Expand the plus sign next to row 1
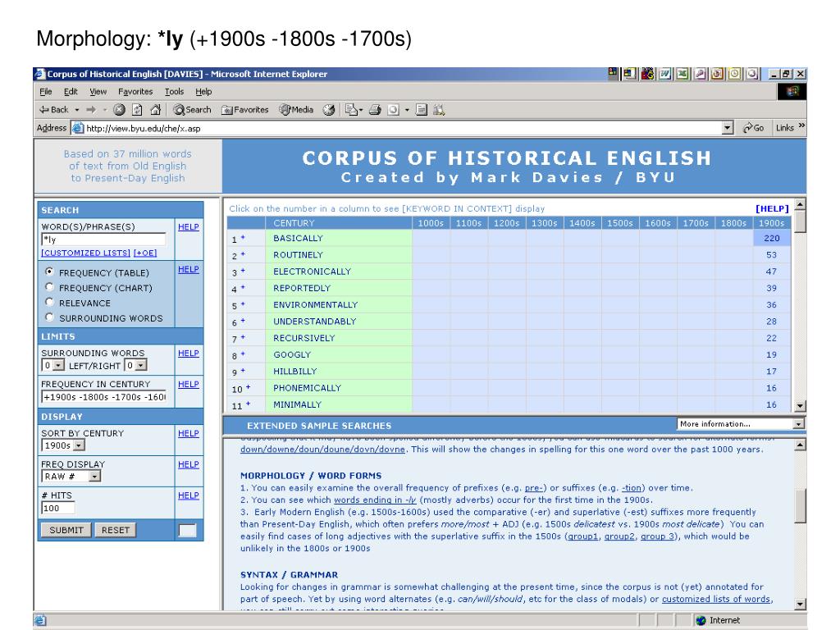840x630 pixels. pos(243,237)
